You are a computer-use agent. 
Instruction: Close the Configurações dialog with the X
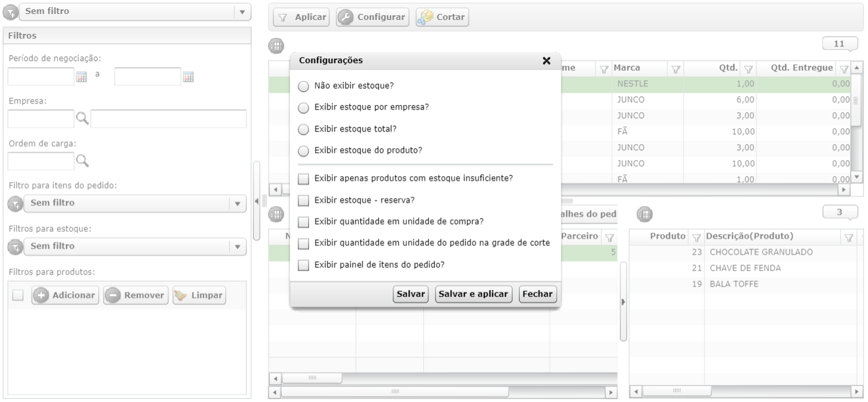tap(546, 60)
